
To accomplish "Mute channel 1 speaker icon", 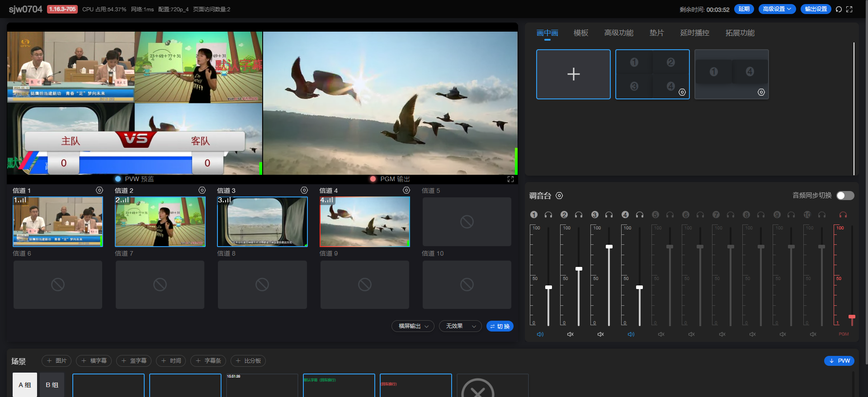I will click(540, 334).
